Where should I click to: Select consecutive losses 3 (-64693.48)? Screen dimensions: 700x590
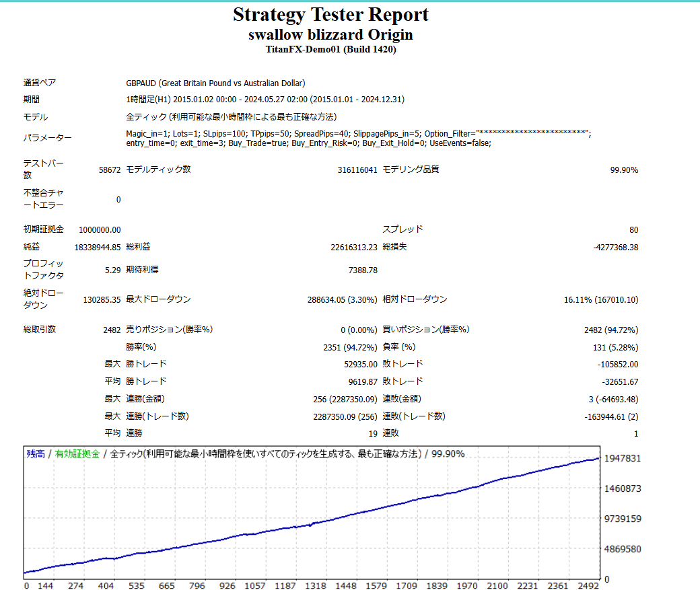pos(613,400)
